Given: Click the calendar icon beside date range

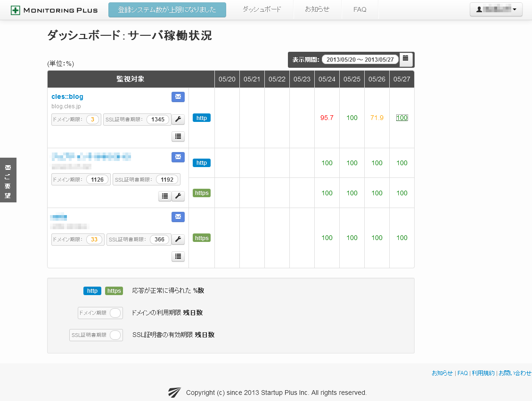Looking at the screenshot, I should tap(406, 59).
